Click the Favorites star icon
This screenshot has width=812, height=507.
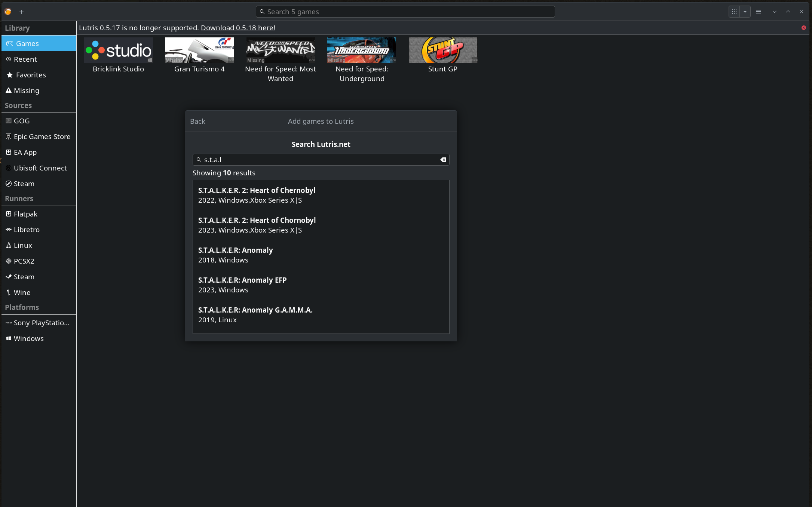point(10,75)
